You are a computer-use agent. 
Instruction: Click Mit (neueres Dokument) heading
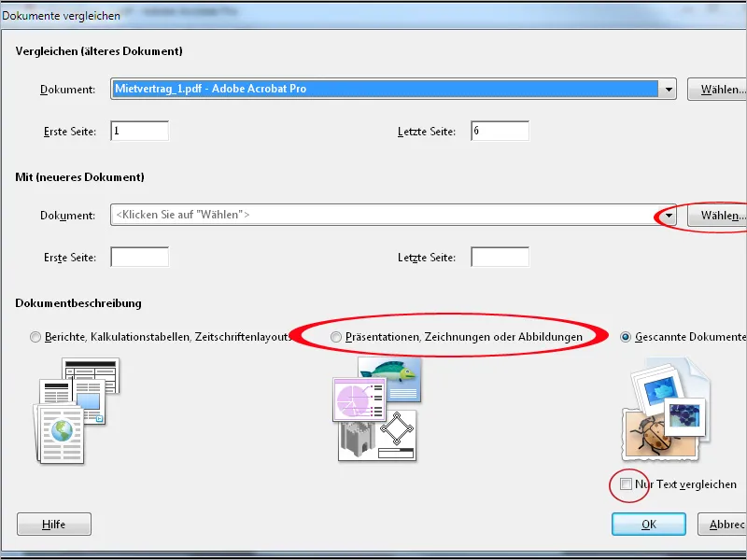click(79, 177)
